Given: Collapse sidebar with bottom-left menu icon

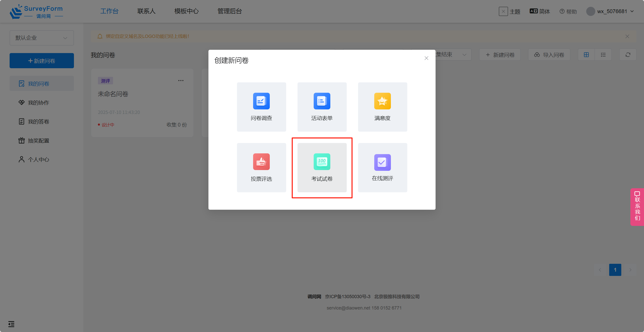Looking at the screenshot, I should tap(11, 324).
